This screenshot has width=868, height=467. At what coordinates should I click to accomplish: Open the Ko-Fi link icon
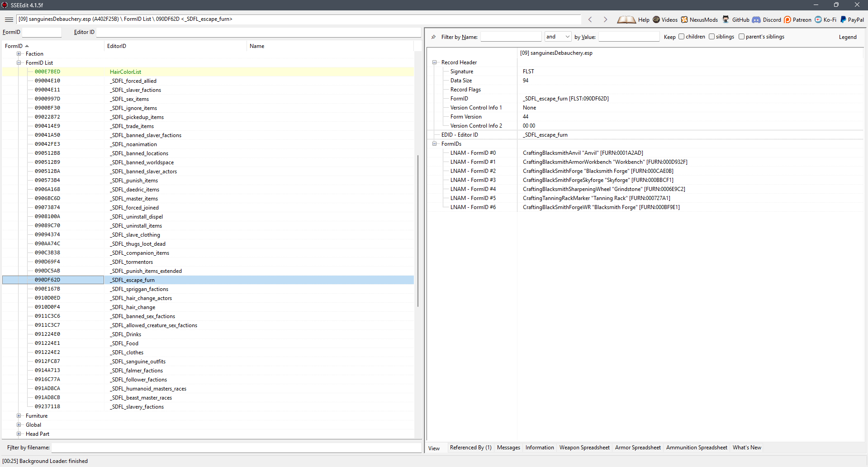(818, 19)
